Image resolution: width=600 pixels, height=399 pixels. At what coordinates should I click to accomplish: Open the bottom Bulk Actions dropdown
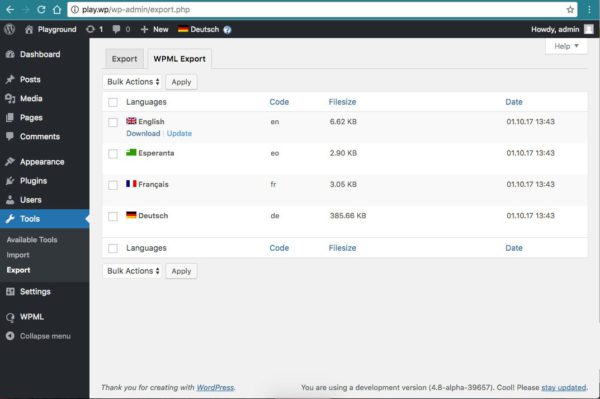[x=132, y=271]
